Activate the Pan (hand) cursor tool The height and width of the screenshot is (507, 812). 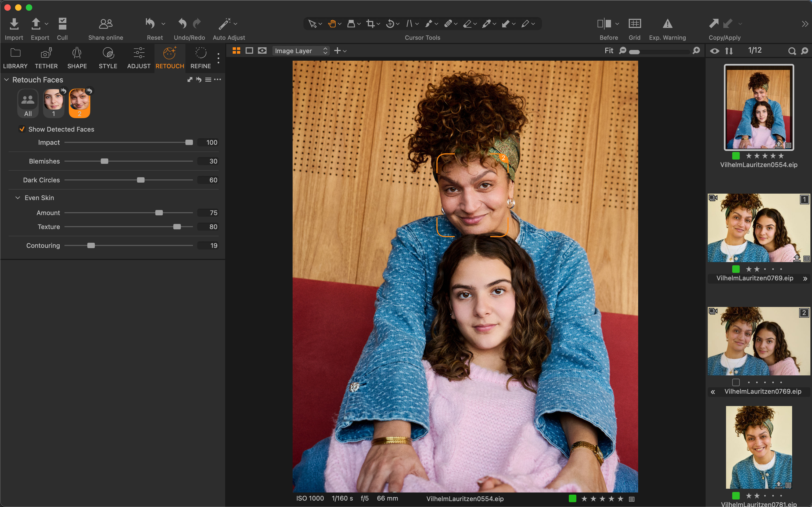[332, 23]
